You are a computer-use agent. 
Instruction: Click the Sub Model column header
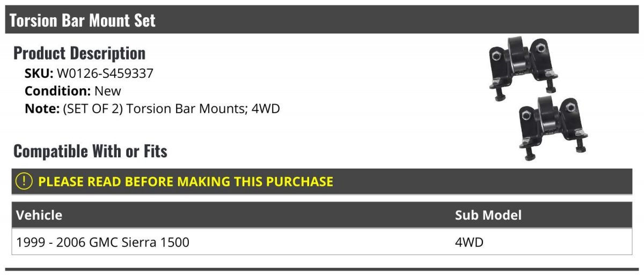click(x=488, y=215)
